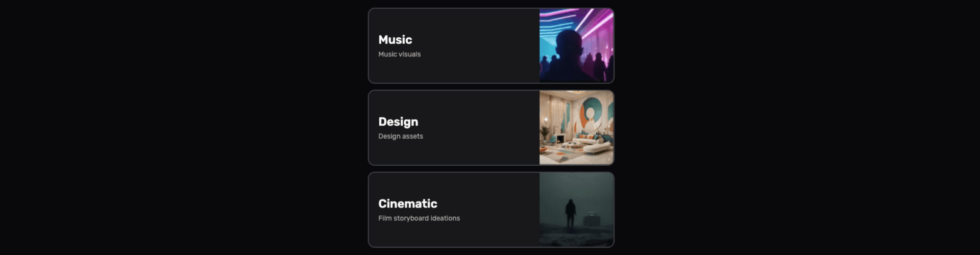980x255 pixels.
Task: Open the neon concert crowd thumbnail
Action: coord(576,46)
